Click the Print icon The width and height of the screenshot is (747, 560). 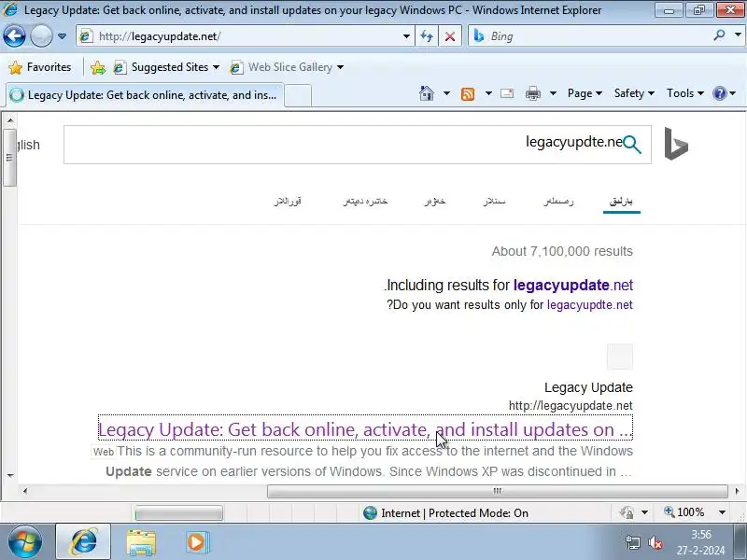[532, 93]
